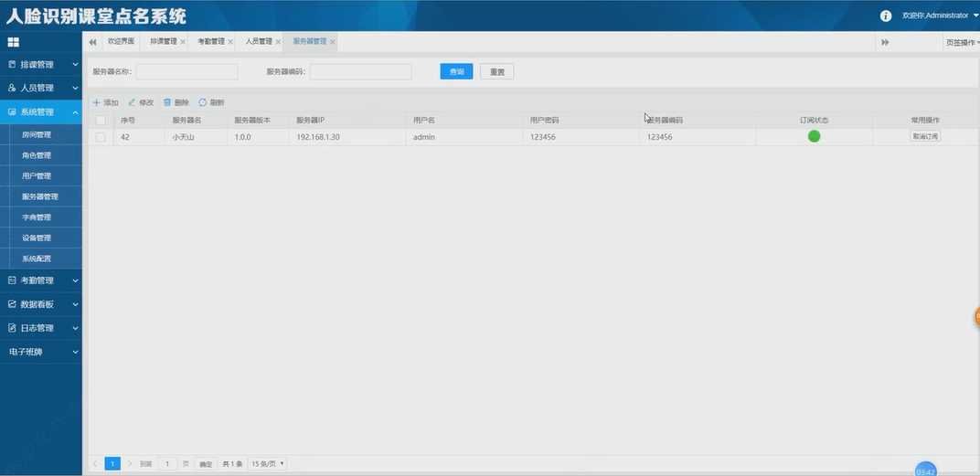The width and height of the screenshot is (980, 476).
Task: Toggle the select-all checkbox in table header
Action: click(101, 120)
